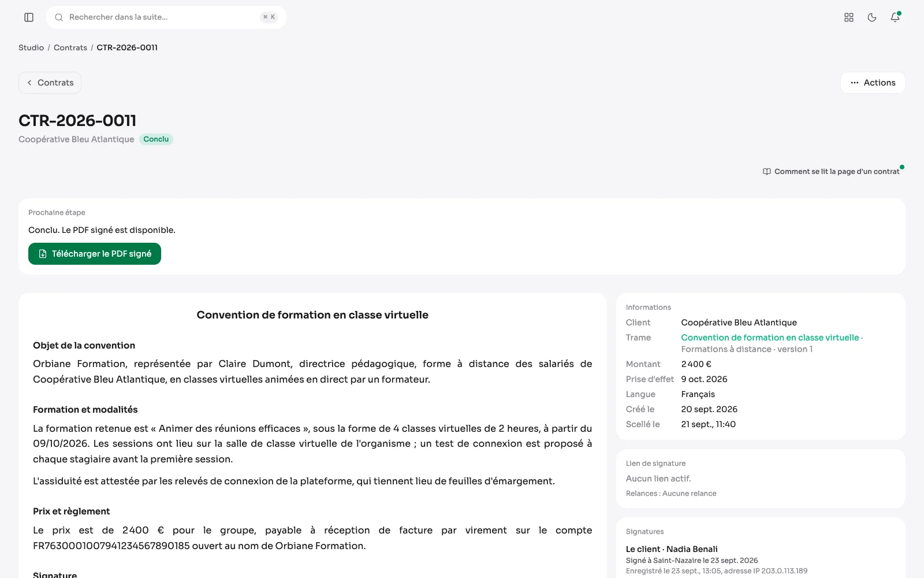Click the book icon beside the guide link
924x578 pixels.
click(767, 172)
